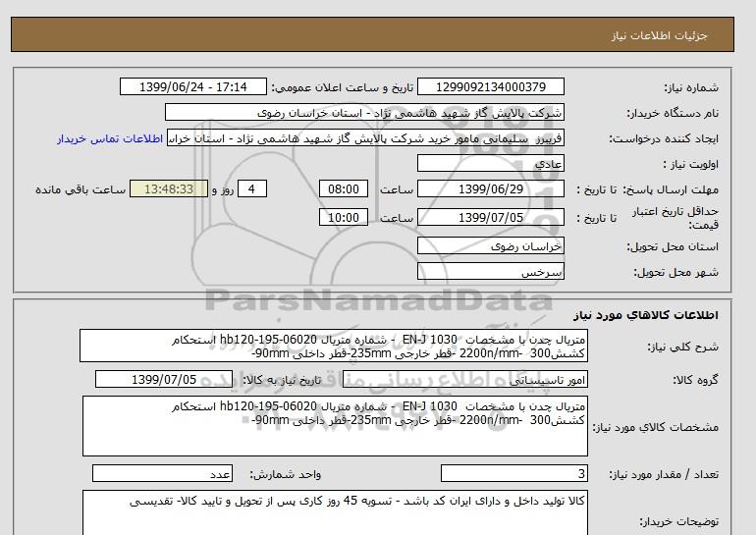Screen dimensions: 756x535
Task: Select the remaining days field showing 4
Action: click(252, 189)
